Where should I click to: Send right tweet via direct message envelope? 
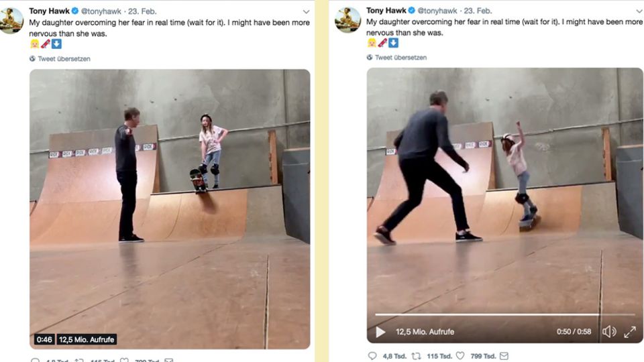(504, 356)
